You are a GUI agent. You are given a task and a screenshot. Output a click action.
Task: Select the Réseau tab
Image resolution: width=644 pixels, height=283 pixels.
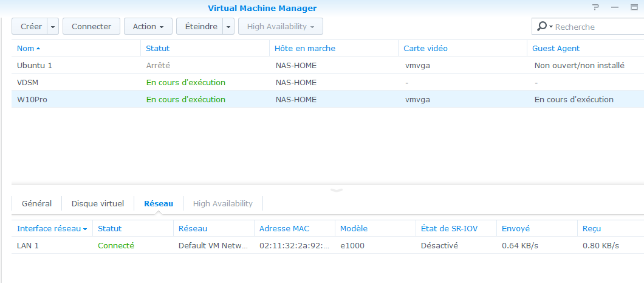point(159,203)
